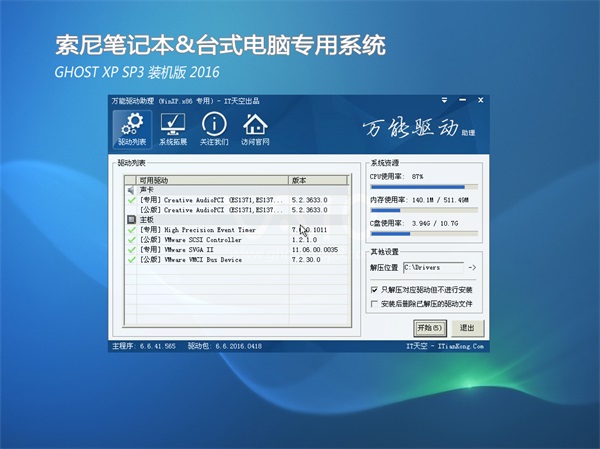Click the browse arrow beside the extract path
This screenshot has width=600, height=449.
(472, 268)
